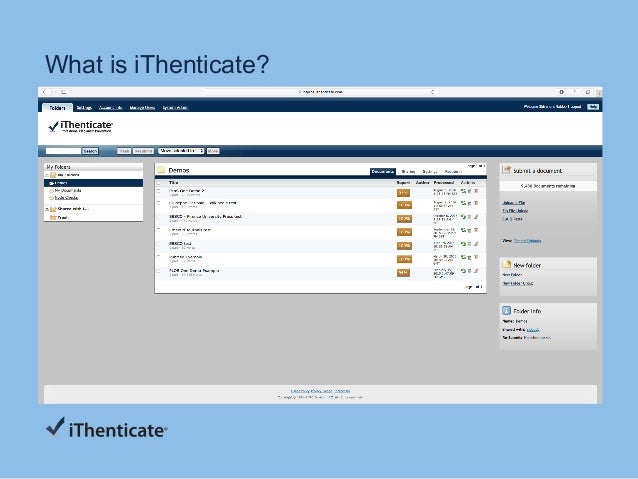Image resolution: width=638 pixels, height=479 pixels.
Task: Click green resubmit icon in first row
Action: point(463,191)
